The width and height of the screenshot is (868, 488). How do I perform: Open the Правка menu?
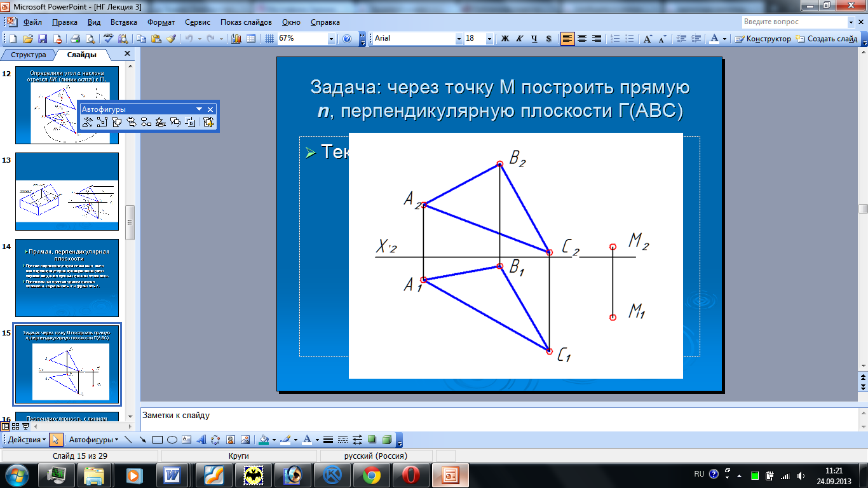click(x=65, y=22)
